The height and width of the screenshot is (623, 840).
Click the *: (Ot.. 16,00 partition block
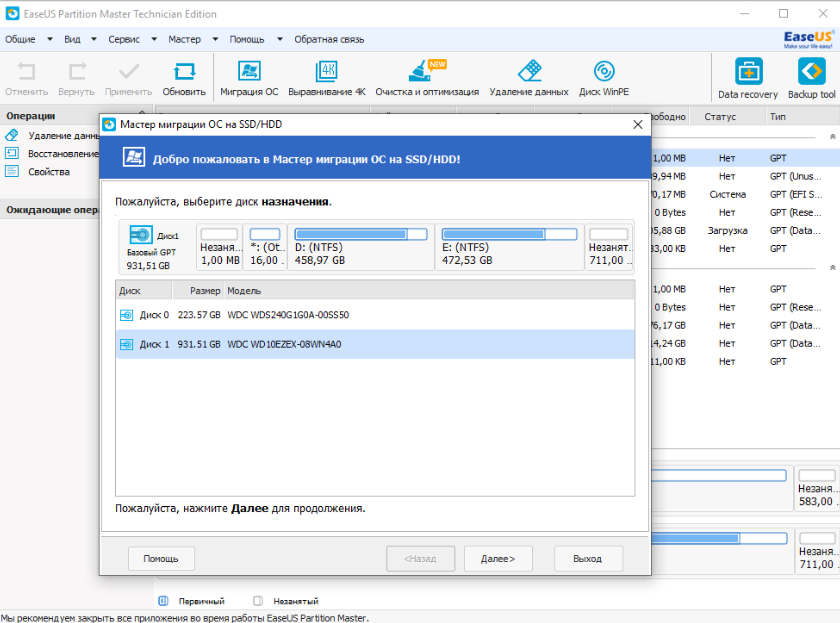coord(265,247)
